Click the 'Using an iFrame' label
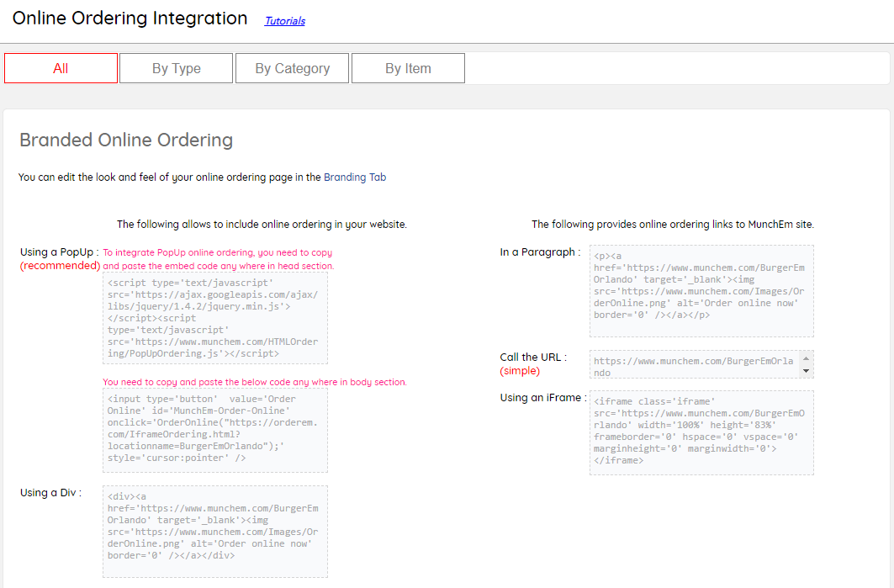Image resolution: width=894 pixels, height=588 pixels. 542,398
